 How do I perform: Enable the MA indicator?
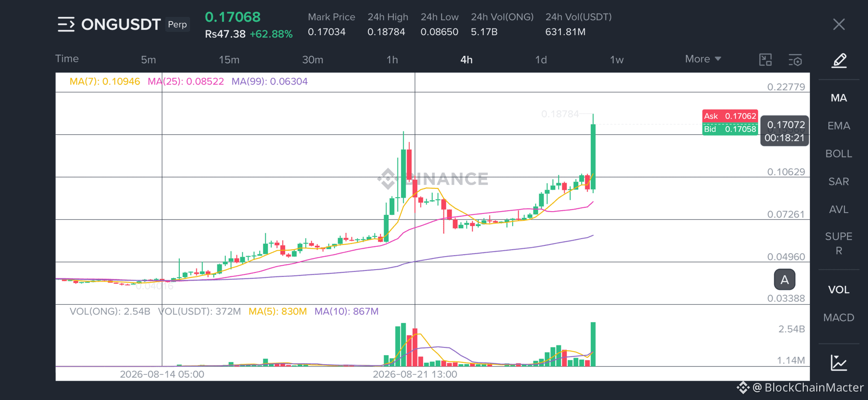[x=839, y=98]
